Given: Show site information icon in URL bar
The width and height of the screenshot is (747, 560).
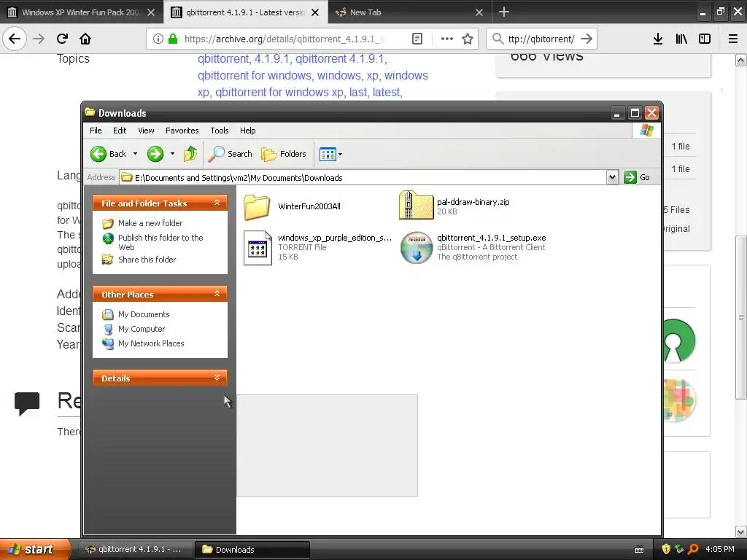Looking at the screenshot, I should tap(158, 39).
